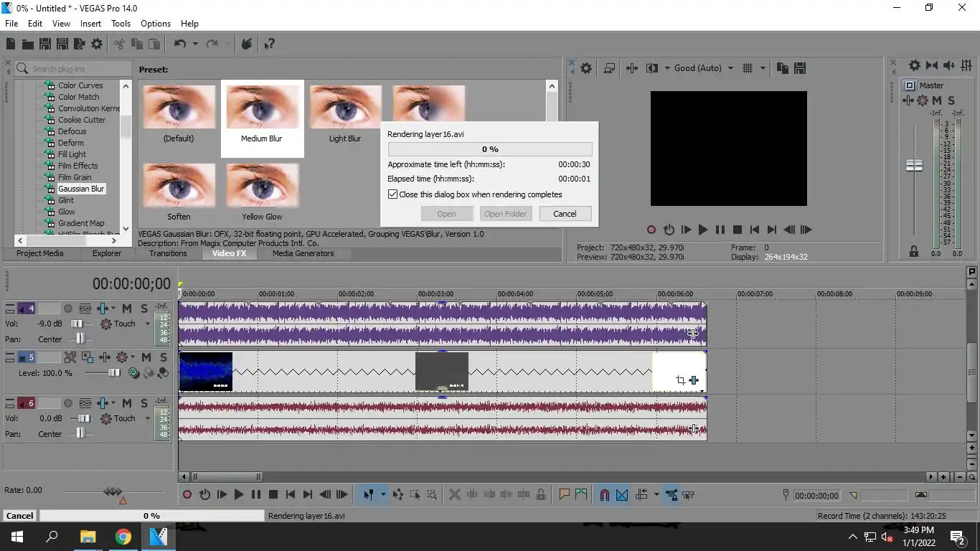Select the Envelope Edit tool

(x=397, y=494)
